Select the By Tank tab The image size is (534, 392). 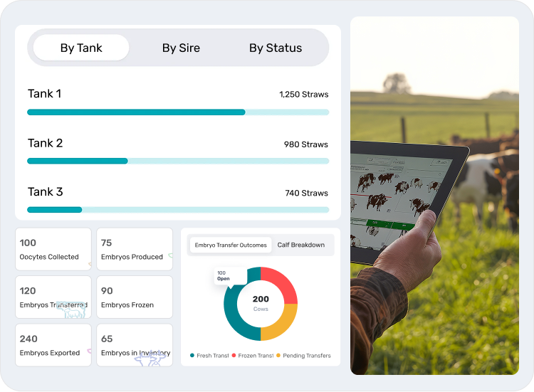coord(81,48)
